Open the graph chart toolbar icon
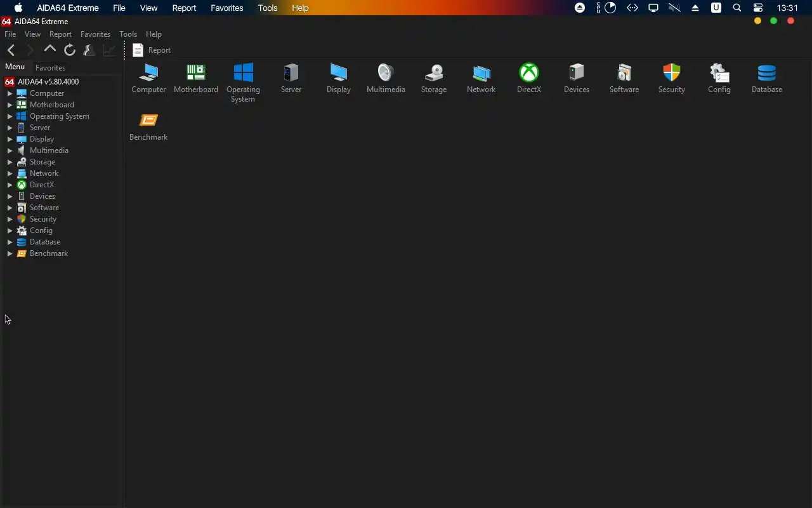The image size is (812, 508). [109, 50]
